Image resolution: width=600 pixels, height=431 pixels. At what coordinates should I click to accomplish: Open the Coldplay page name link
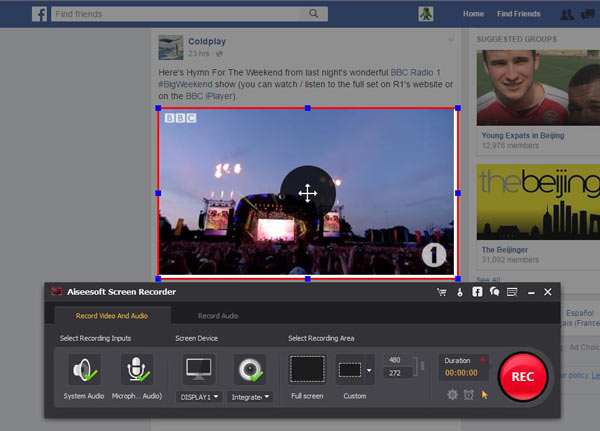(207, 41)
